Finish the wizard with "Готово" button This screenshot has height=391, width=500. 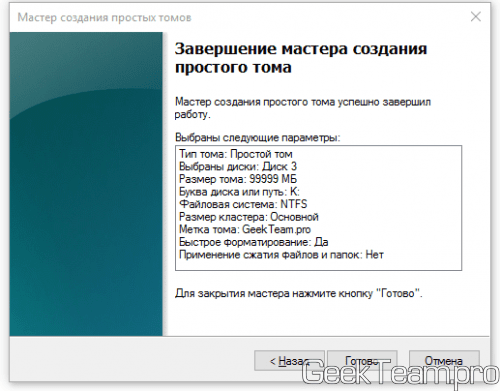362,361
